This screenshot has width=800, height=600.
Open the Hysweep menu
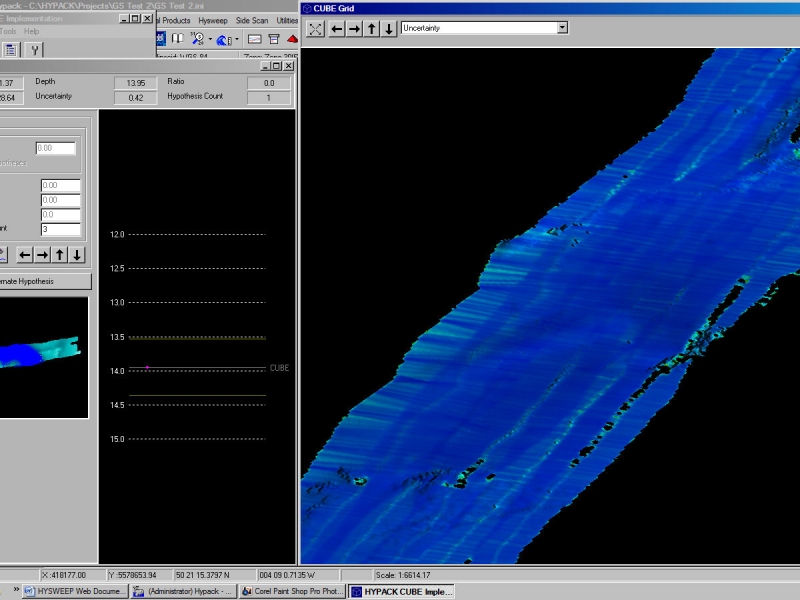pyautogui.click(x=212, y=20)
